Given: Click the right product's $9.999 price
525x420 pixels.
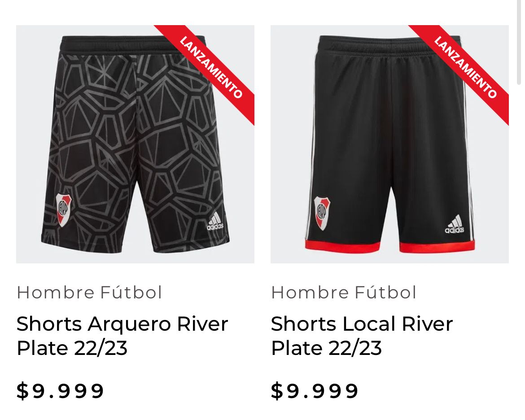Looking at the screenshot, I should [x=315, y=391].
